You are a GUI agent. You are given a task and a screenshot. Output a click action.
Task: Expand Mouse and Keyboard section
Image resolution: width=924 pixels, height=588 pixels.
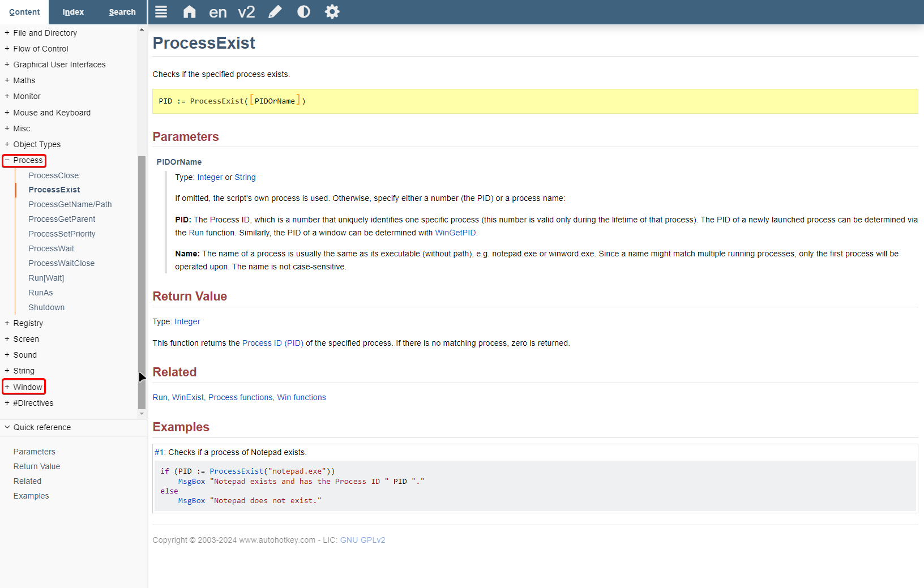click(x=52, y=113)
